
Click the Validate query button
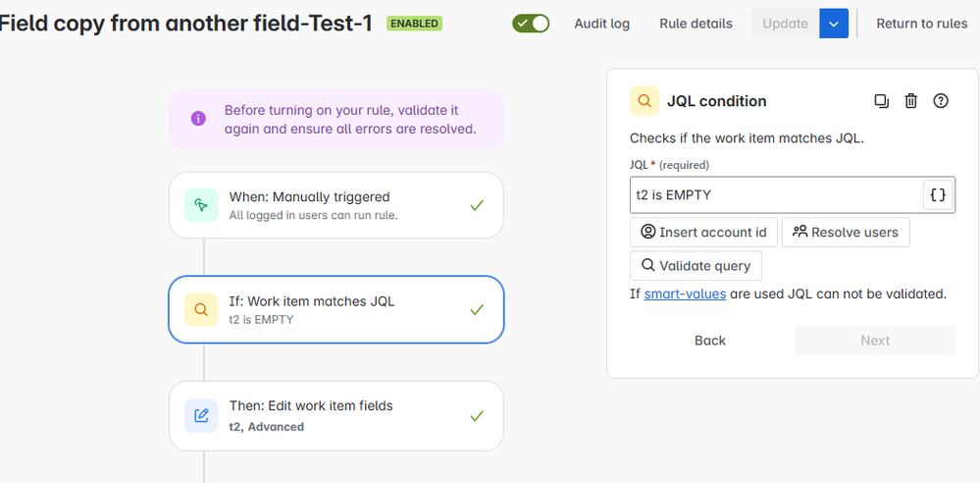click(696, 265)
